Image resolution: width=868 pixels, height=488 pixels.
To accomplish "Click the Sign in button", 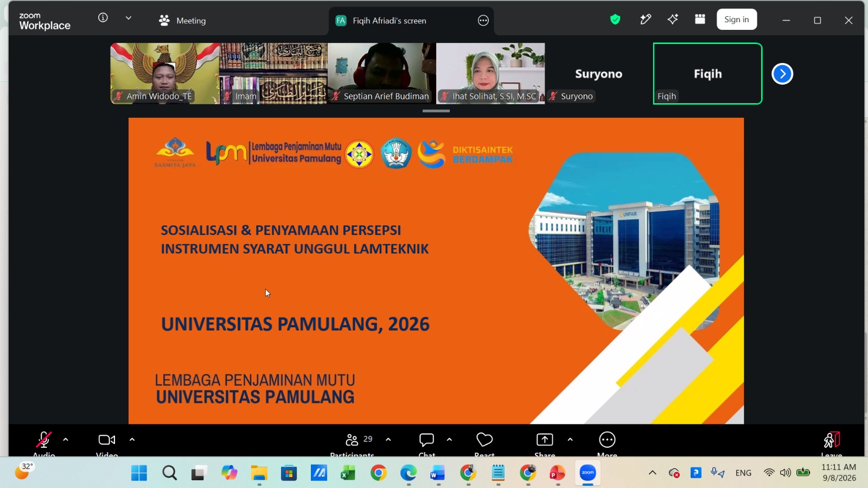I will pos(737,20).
